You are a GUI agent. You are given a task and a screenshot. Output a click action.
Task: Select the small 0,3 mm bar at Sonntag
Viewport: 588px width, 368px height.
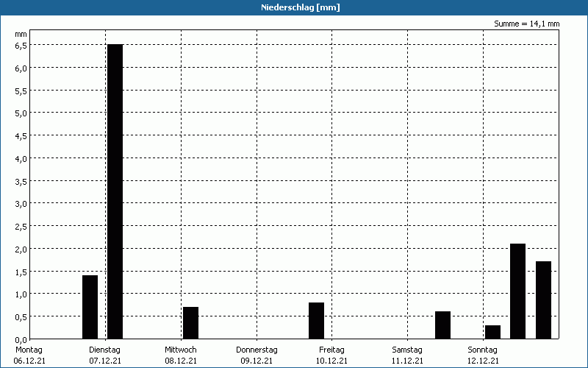point(492,332)
